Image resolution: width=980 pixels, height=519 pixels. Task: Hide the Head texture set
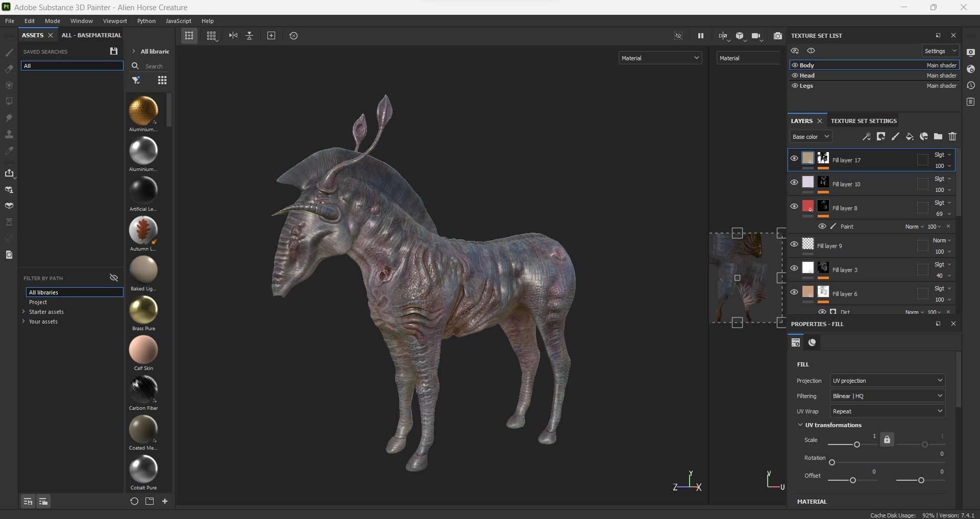795,76
